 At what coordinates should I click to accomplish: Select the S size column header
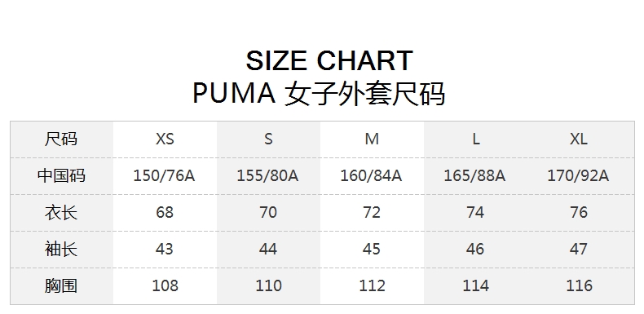(x=268, y=139)
